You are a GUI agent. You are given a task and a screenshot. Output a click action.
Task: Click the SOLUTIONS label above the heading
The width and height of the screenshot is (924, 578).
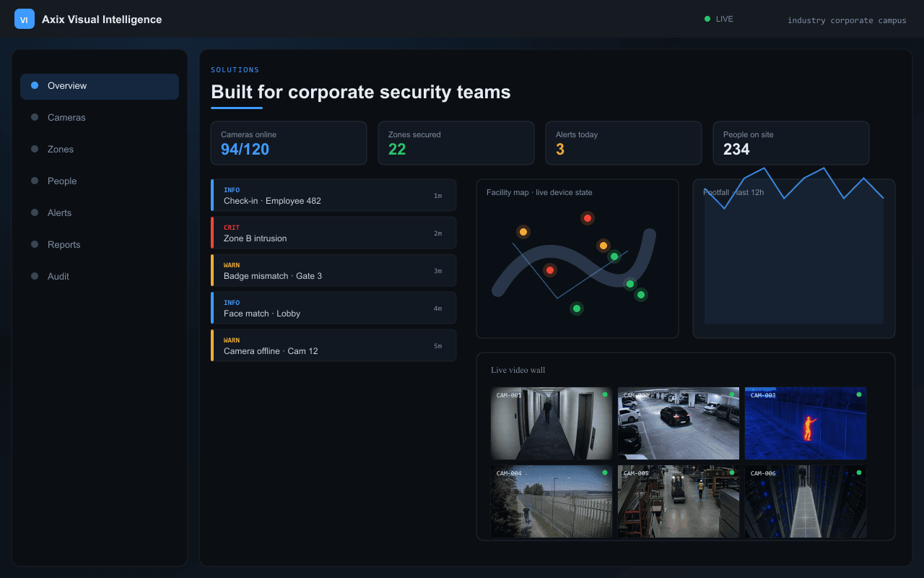pyautogui.click(x=235, y=70)
